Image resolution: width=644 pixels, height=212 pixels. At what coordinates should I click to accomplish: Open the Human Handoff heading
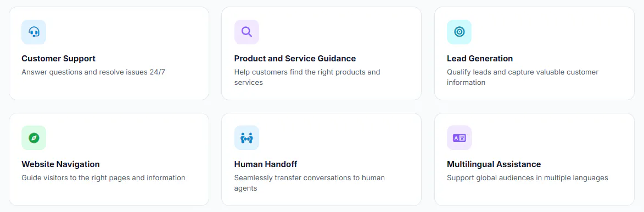pos(265,164)
